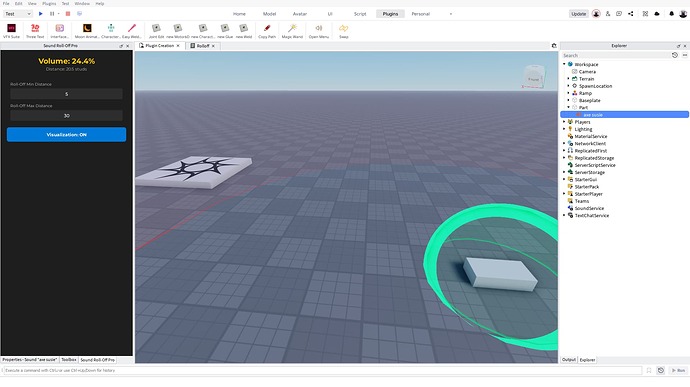
Task: Launch the Three Text plugin
Action: tap(35, 31)
